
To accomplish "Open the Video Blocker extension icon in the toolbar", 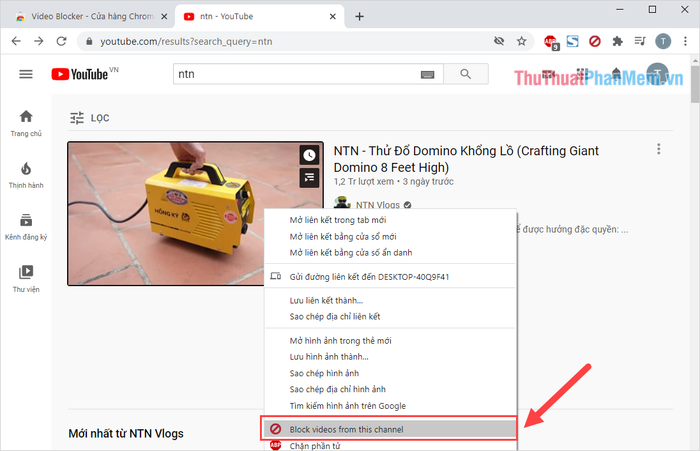I will click(x=595, y=42).
